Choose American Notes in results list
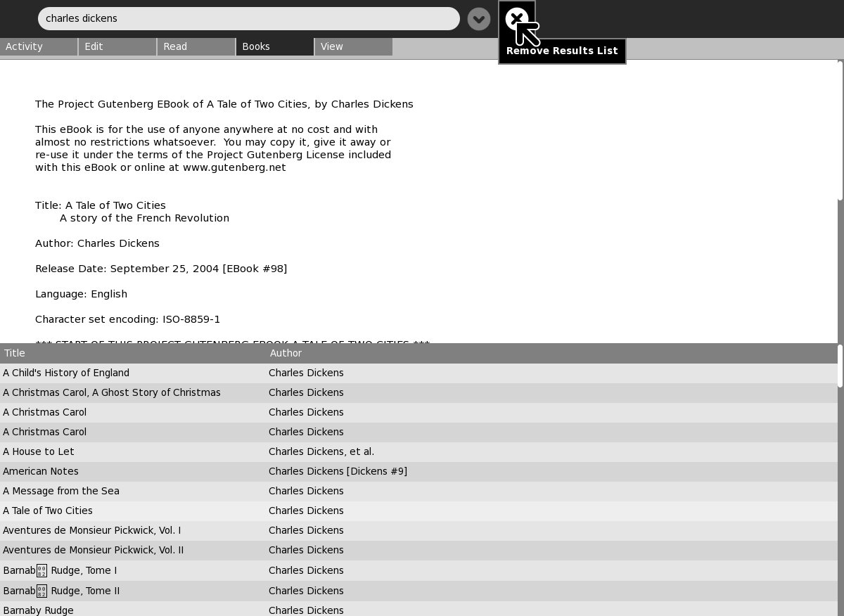844x616 pixels. [41, 471]
